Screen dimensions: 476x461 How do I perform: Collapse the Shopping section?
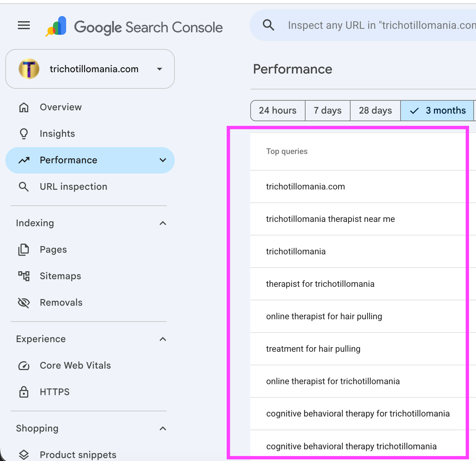[x=163, y=429]
